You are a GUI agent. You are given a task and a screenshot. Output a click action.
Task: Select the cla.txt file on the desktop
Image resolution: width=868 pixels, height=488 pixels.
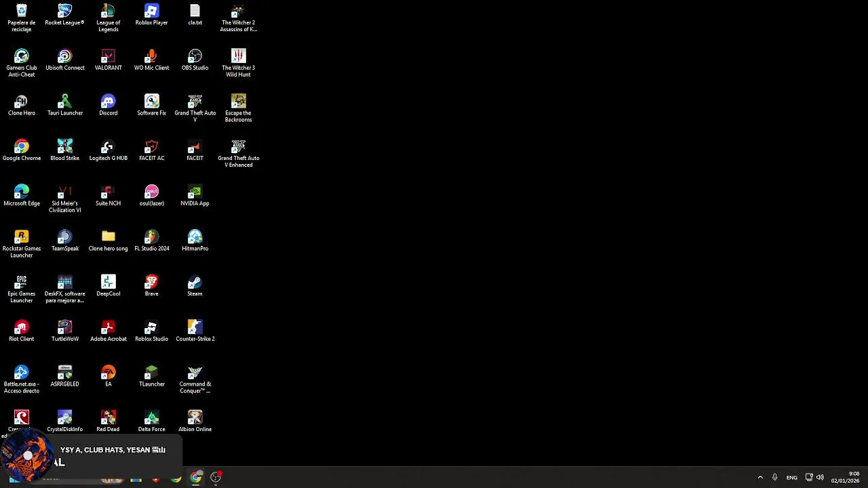coord(195,15)
